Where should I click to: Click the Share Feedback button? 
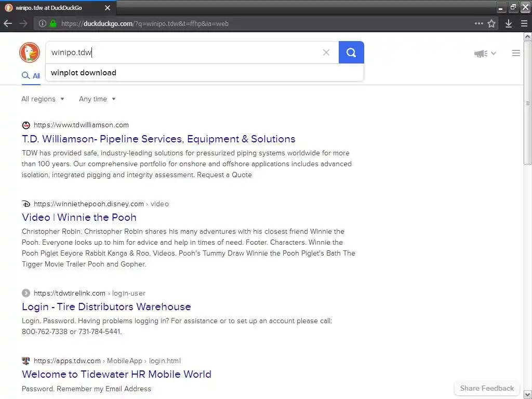tap(487, 388)
